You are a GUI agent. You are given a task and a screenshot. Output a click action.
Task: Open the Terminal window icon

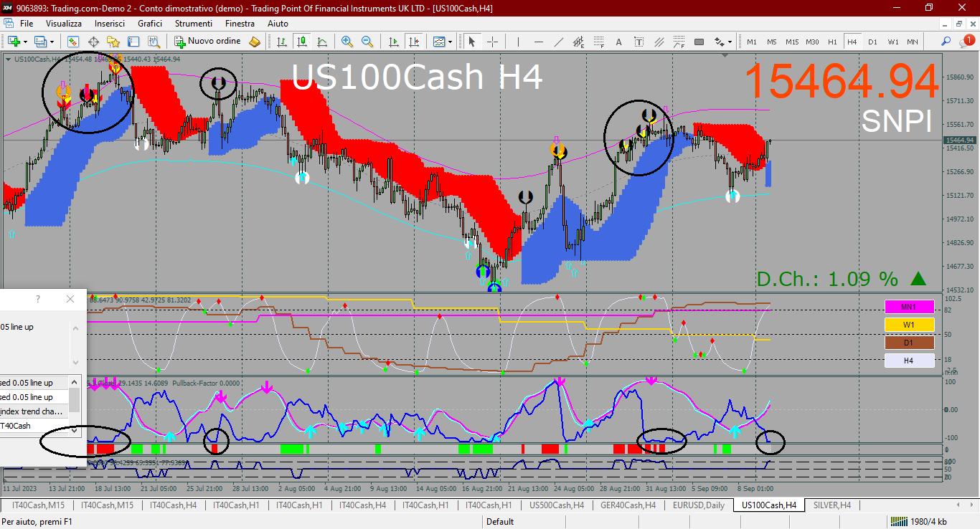pyautogui.click(x=134, y=42)
